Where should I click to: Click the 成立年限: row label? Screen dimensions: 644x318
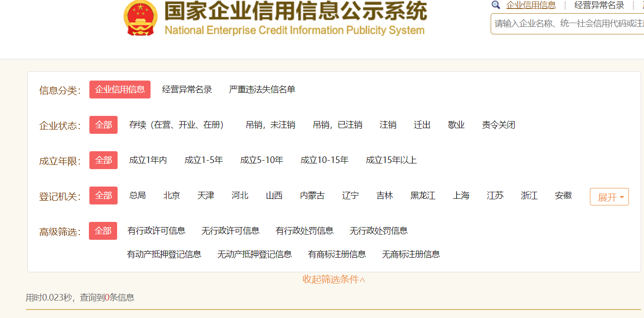[x=60, y=161]
